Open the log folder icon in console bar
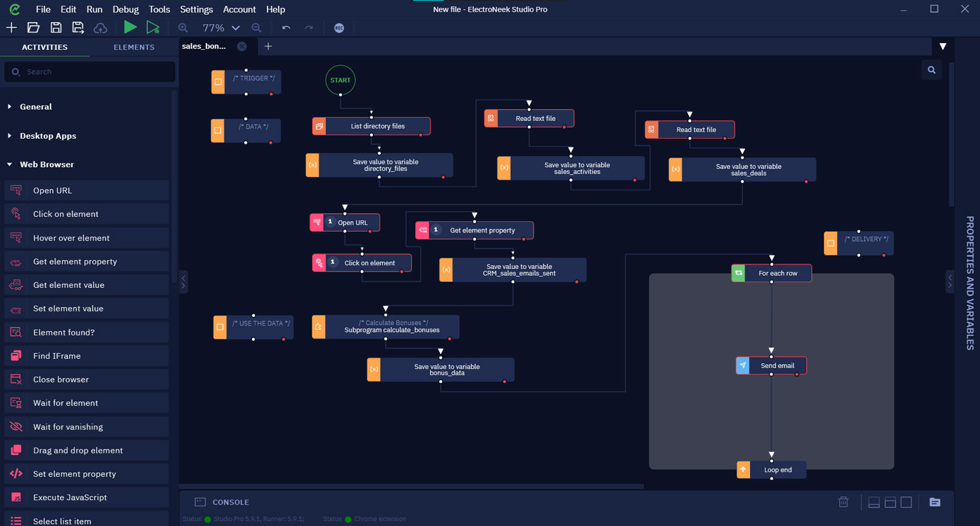Image resolution: width=980 pixels, height=526 pixels. tap(934, 502)
